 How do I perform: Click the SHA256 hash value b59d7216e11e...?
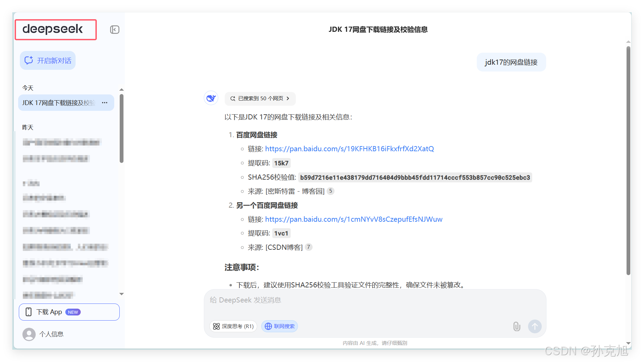(415, 177)
